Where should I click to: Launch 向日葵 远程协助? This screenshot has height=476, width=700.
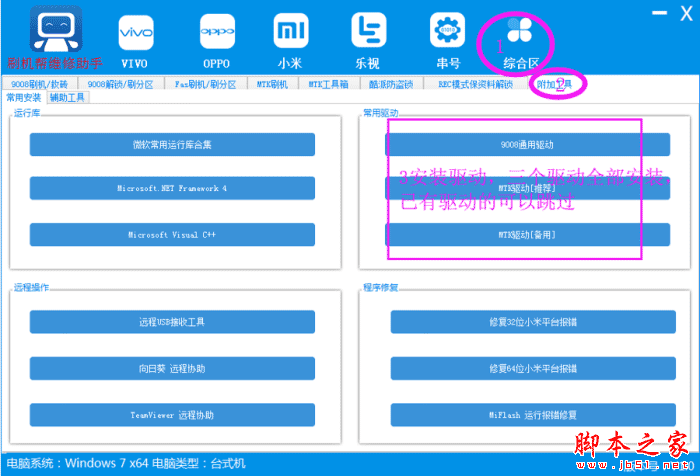(x=172, y=368)
